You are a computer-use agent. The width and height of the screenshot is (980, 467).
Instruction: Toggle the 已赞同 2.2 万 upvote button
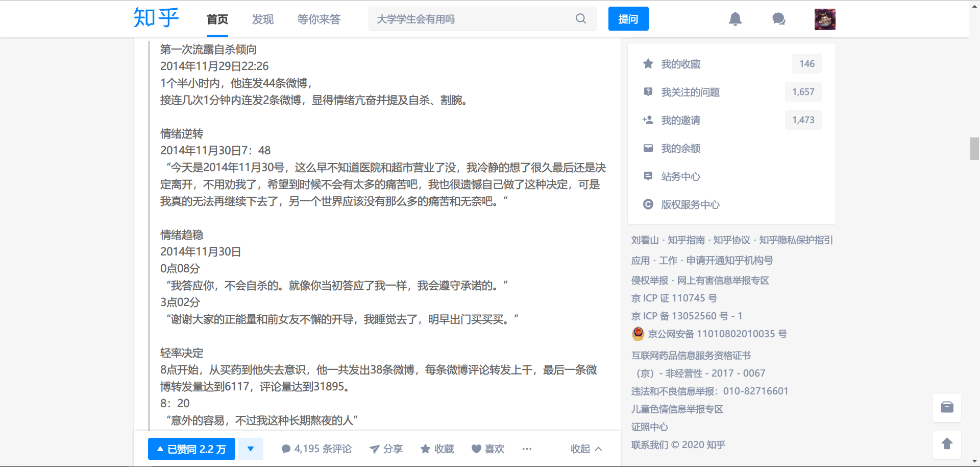[x=191, y=449]
